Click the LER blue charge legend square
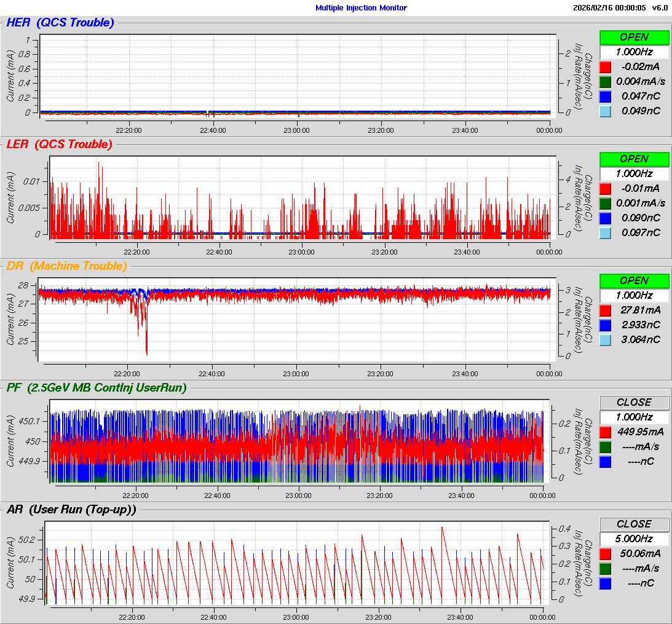The height and width of the screenshot is (624, 672). pos(606,218)
